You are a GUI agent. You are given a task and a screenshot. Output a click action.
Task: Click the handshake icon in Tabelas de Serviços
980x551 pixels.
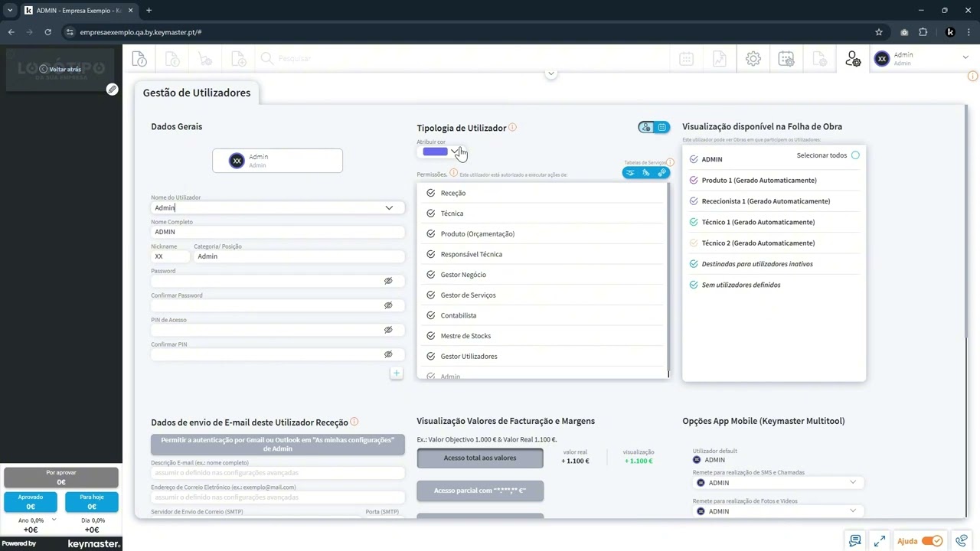tap(630, 173)
